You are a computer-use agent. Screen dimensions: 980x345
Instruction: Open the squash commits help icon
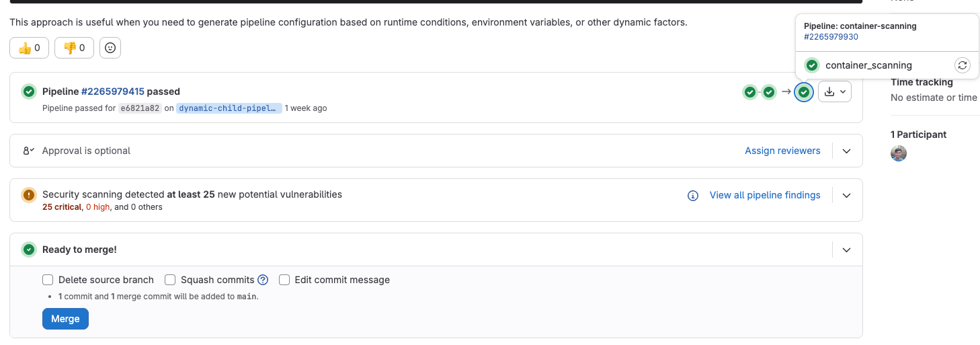pos(263,280)
